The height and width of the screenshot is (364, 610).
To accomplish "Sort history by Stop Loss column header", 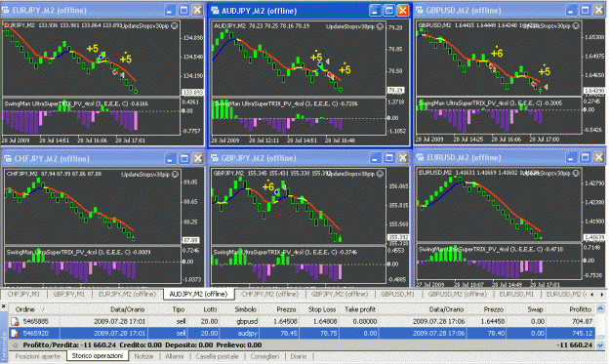I will point(322,309).
